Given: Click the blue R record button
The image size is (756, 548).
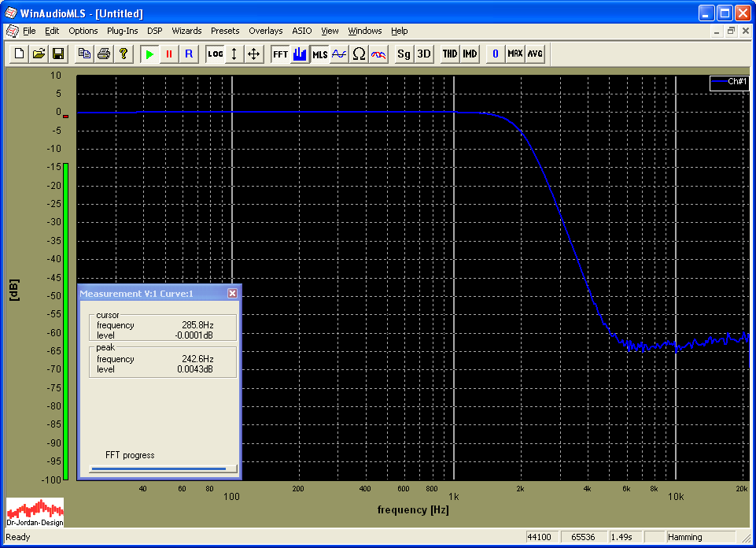Looking at the screenshot, I should coord(189,54).
